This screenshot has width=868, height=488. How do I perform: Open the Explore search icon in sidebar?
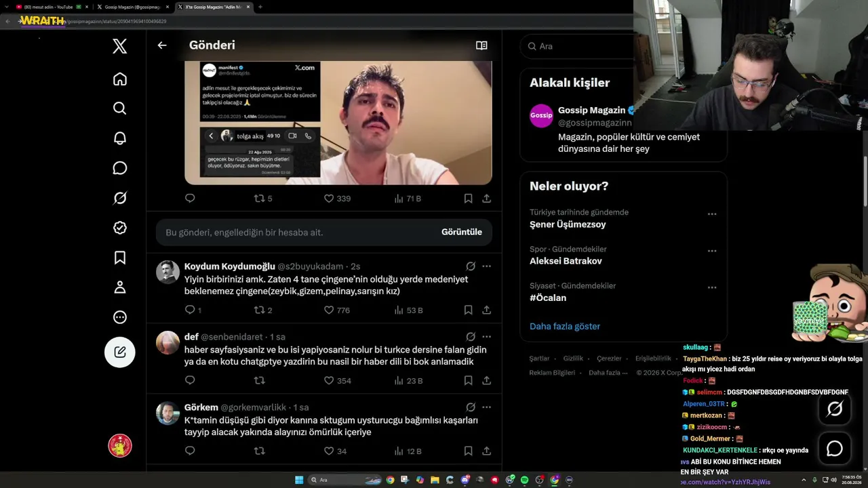120,108
